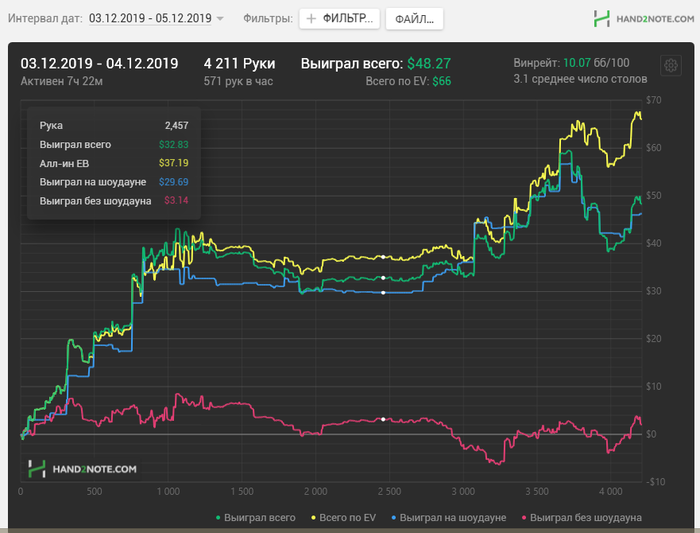
Task: Click the ФИЛЬТР... add filter button
Action: [x=339, y=19]
